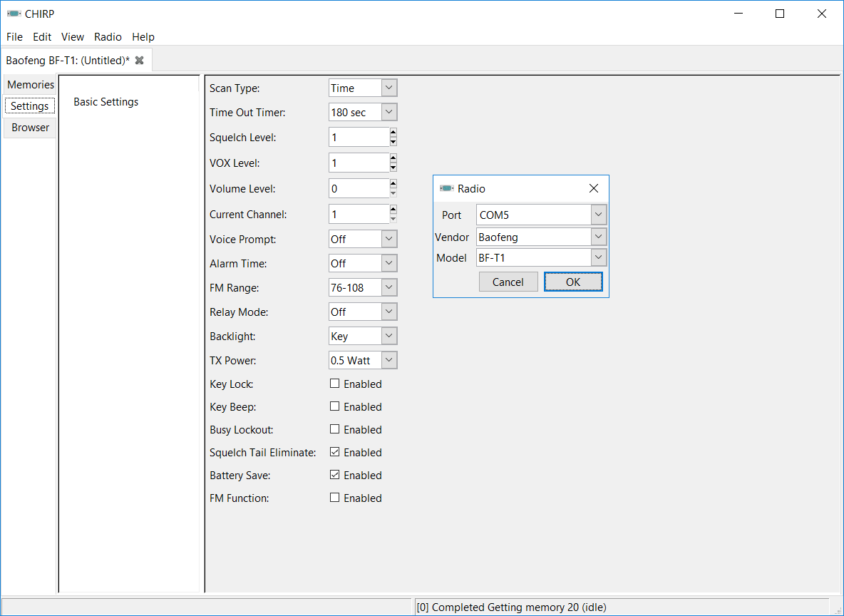Enable the Busy Lockout checkbox
The image size is (844, 616).
(335, 429)
